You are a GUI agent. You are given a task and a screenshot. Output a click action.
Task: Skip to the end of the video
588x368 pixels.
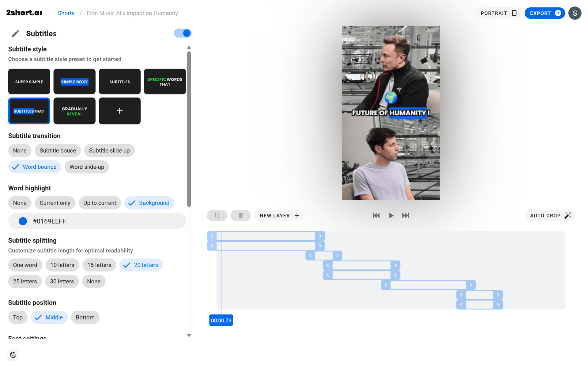(x=405, y=215)
